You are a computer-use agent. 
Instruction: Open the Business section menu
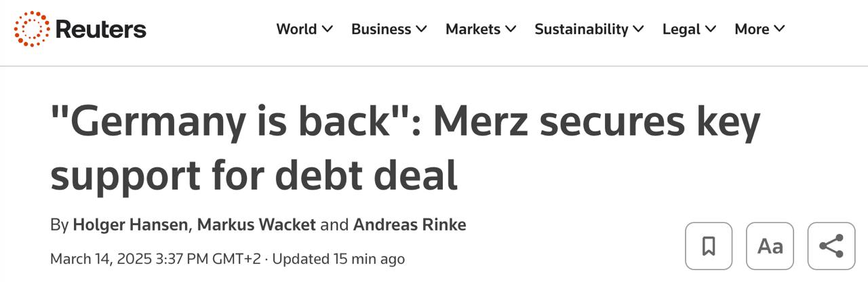click(381, 29)
